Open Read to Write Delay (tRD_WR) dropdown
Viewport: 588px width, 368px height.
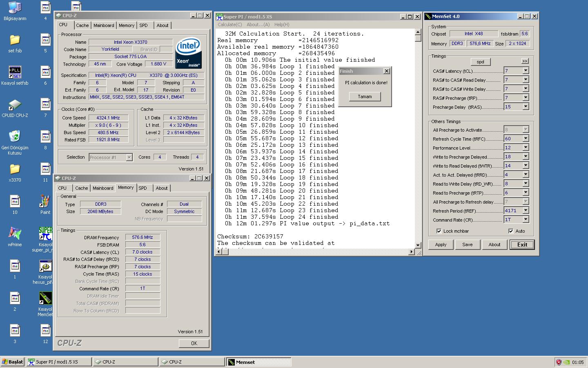pyautogui.click(x=526, y=184)
